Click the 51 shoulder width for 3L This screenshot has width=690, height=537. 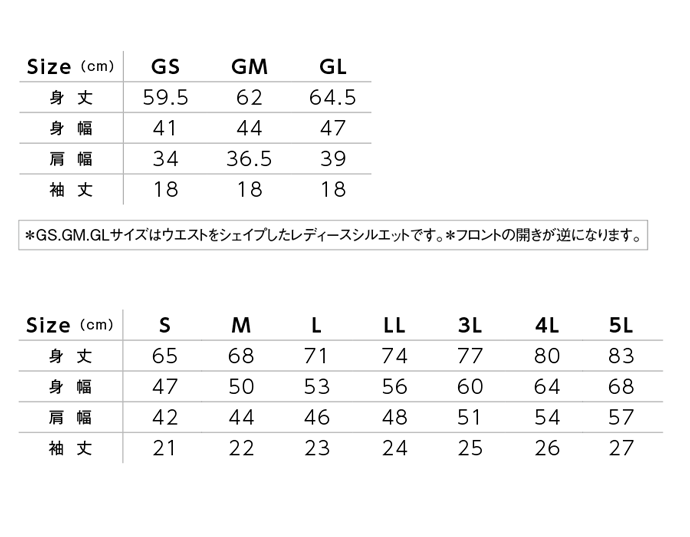[x=470, y=418]
